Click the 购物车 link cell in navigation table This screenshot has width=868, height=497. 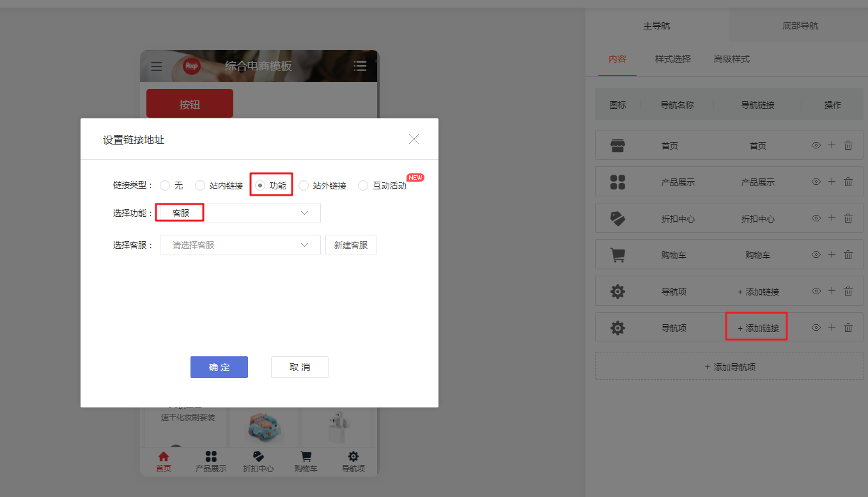[x=758, y=255]
